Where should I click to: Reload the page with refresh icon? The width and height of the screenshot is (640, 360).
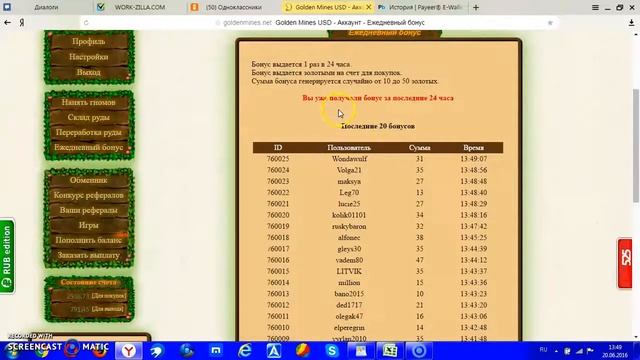[x=86, y=23]
